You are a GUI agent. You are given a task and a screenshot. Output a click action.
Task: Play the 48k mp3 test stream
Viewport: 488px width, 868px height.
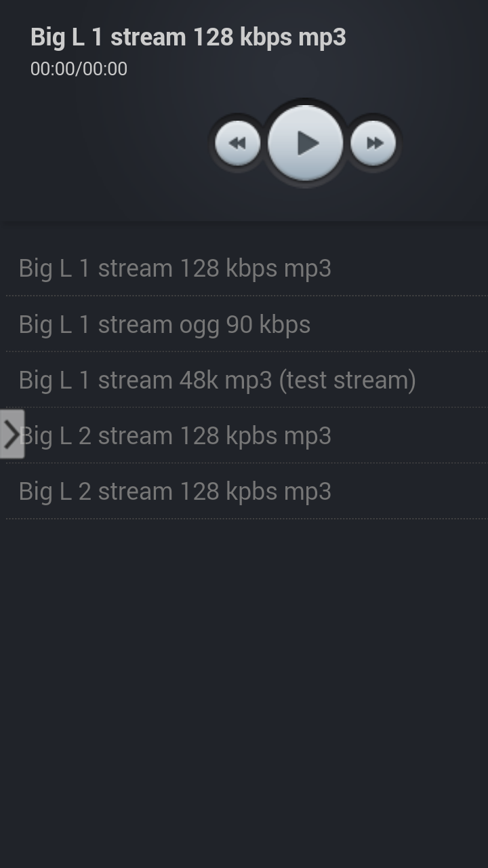(x=217, y=380)
